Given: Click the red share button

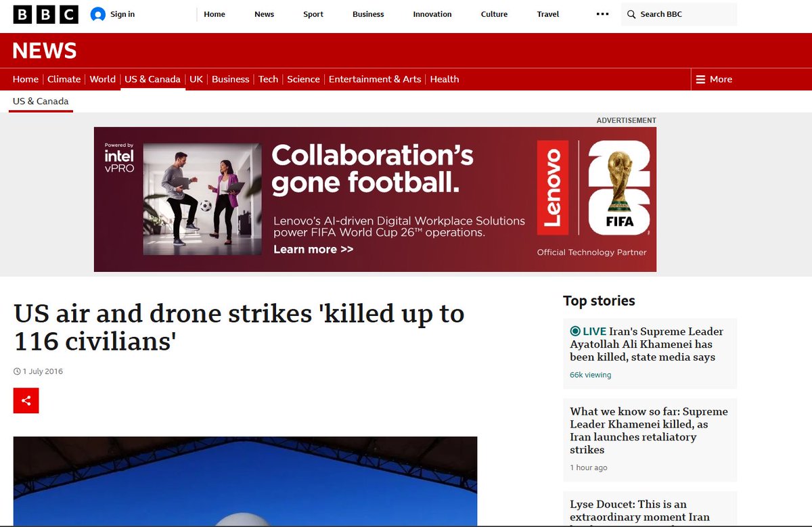Looking at the screenshot, I should coord(26,400).
